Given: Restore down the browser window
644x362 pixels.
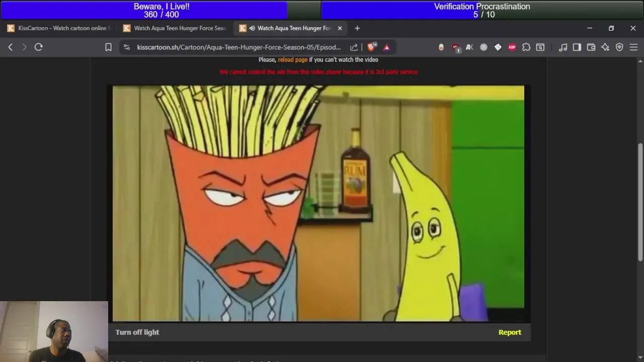Looking at the screenshot, I should 611,28.
